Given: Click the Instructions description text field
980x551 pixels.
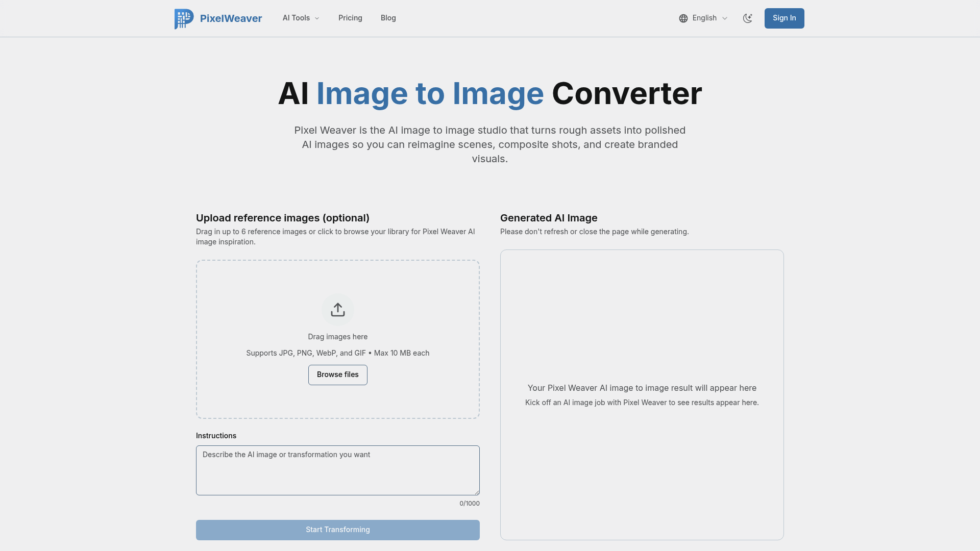Looking at the screenshot, I should point(337,470).
